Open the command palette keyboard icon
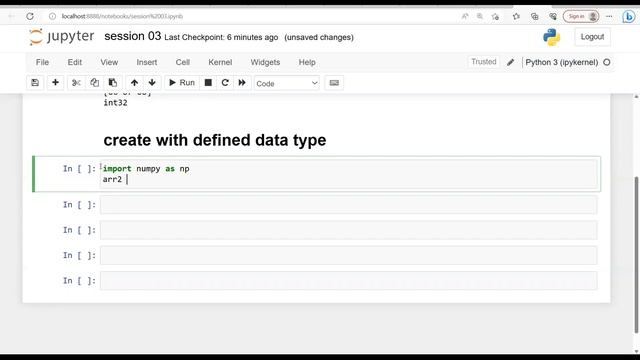Screen dimensions: 640x360 point(334,83)
